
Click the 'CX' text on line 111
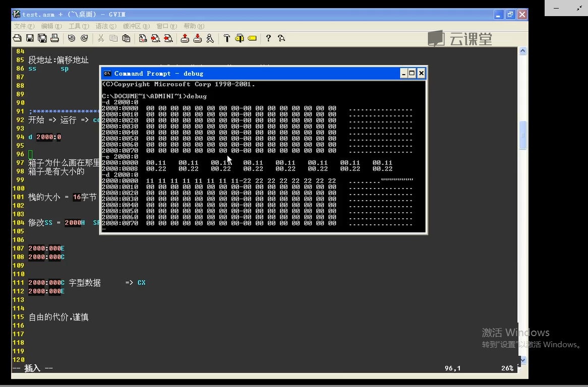141,283
